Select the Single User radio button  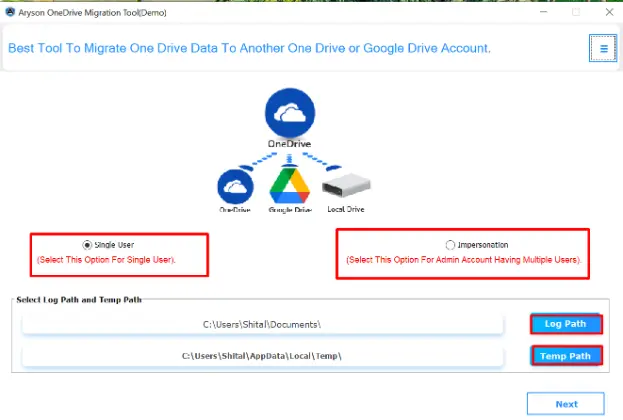pos(87,245)
